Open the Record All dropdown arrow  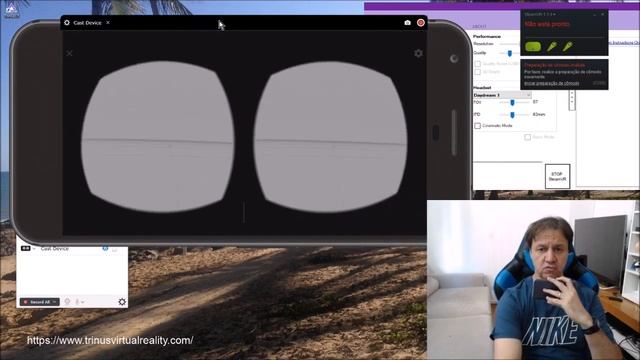click(55, 302)
